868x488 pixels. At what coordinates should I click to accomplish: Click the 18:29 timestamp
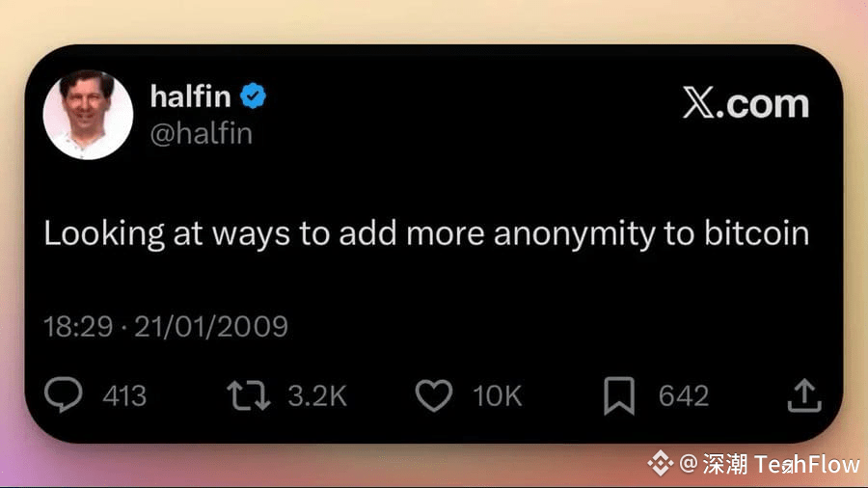[x=78, y=326]
